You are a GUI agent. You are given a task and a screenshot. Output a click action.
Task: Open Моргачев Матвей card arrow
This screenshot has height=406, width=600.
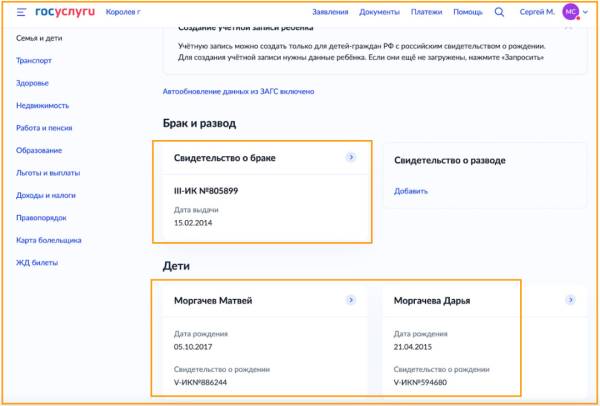pos(350,300)
